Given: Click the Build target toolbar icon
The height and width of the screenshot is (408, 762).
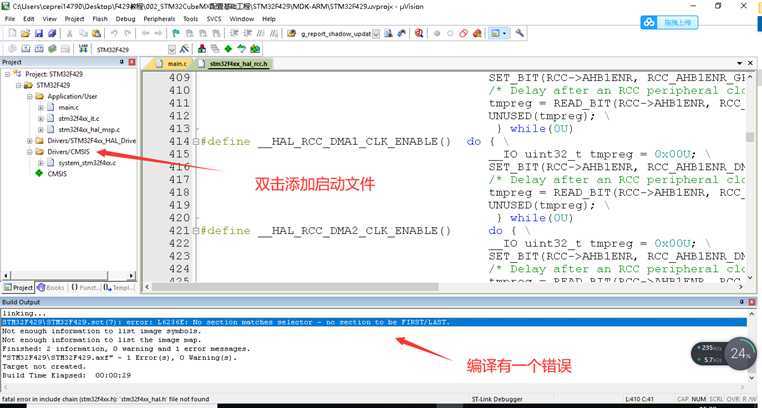Looking at the screenshot, I should click(x=26, y=49).
